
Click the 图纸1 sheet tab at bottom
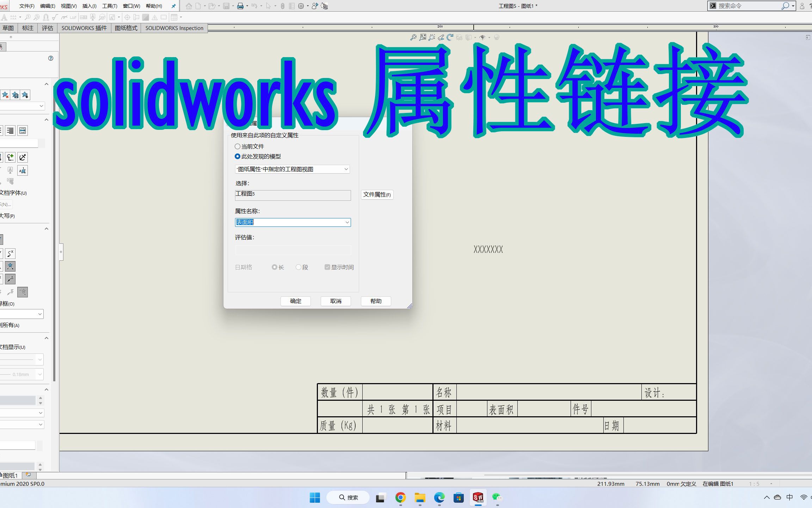click(10, 476)
